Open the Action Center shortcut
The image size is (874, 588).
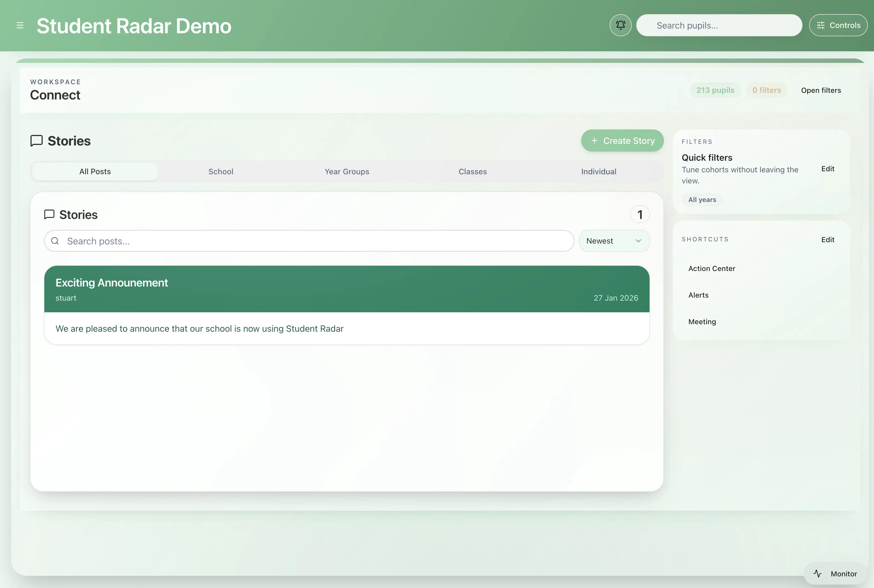pos(712,269)
